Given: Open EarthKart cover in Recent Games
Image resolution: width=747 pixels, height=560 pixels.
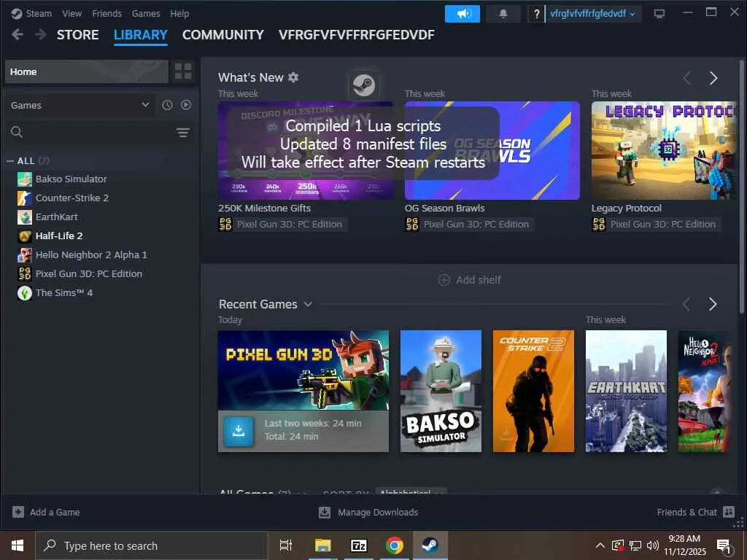Looking at the screenshot, I should (x=626, y=391).
